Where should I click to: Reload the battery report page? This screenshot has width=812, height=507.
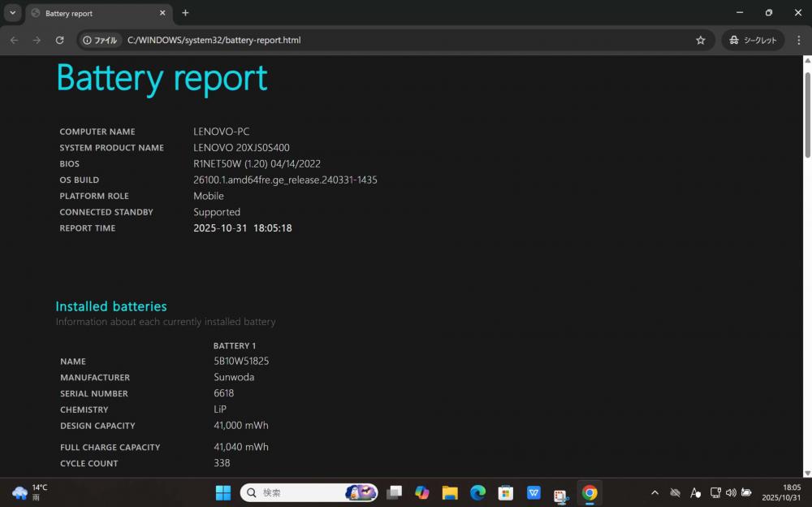59,40
